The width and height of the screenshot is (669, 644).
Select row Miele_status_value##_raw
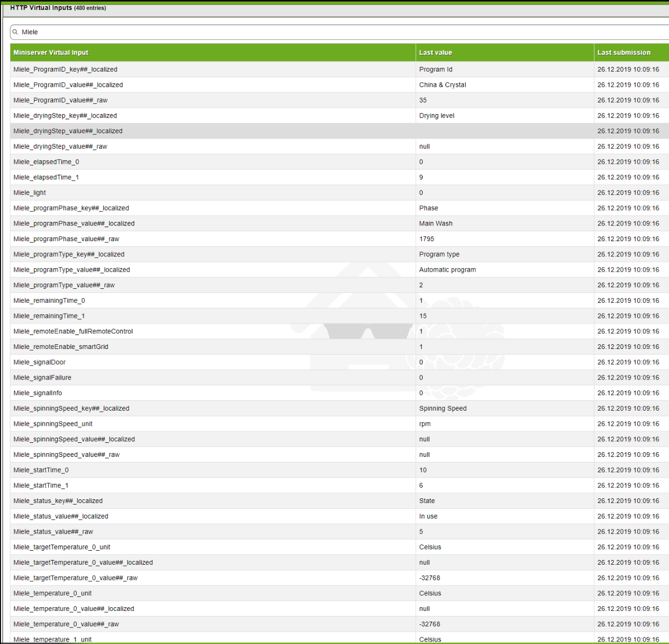(x=340, y=532)
